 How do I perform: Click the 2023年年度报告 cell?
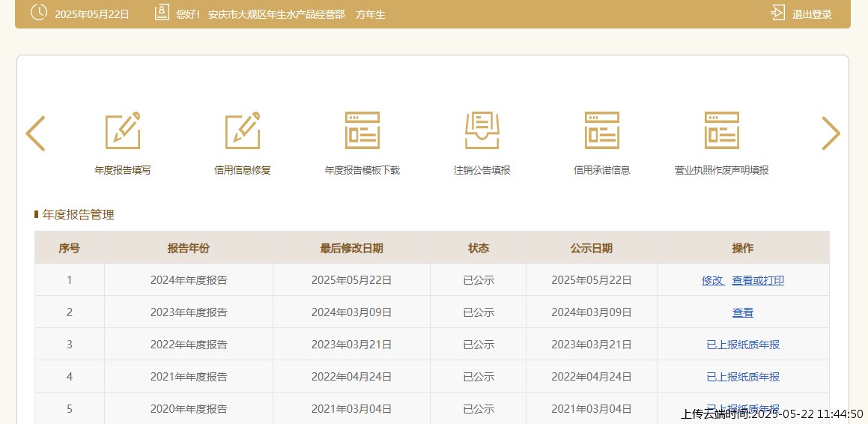pos(189,312)
